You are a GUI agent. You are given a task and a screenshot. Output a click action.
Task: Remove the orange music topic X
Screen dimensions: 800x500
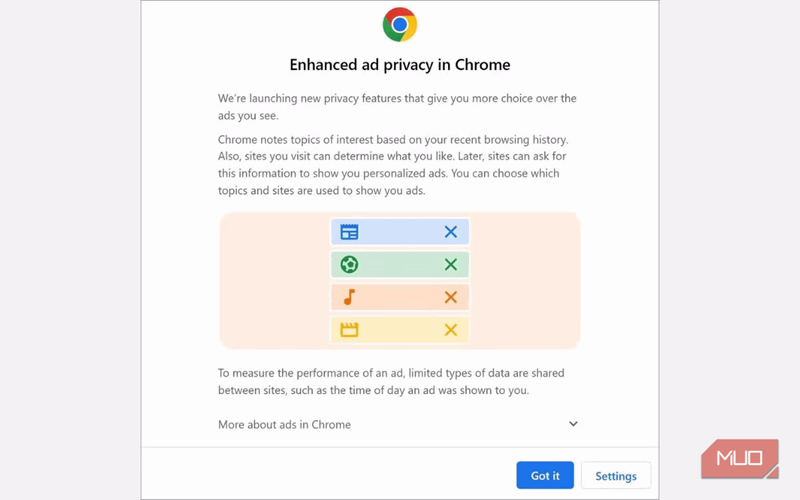tap(451, 297)
